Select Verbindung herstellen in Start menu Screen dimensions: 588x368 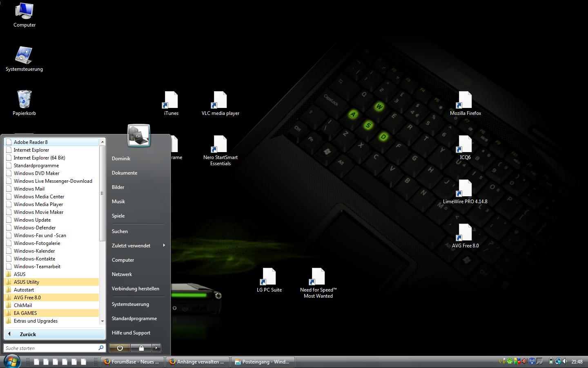click(x=136, y=289)
